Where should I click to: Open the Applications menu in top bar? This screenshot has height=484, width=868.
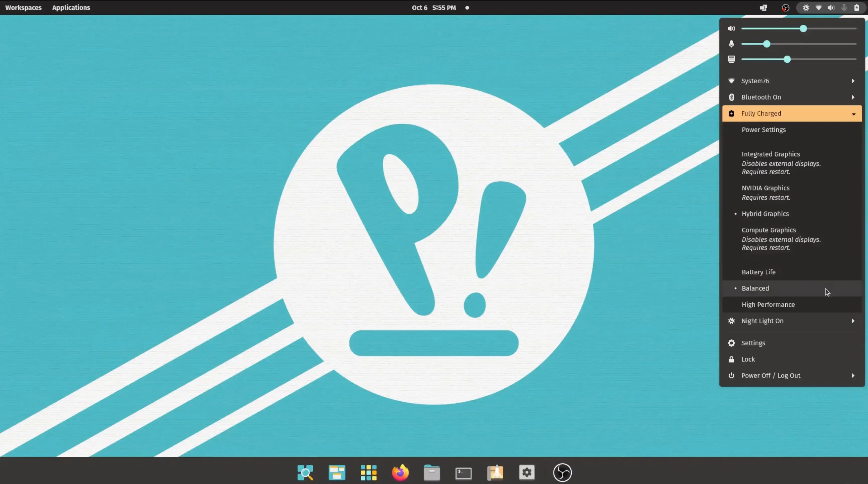[x=71, y=8]
